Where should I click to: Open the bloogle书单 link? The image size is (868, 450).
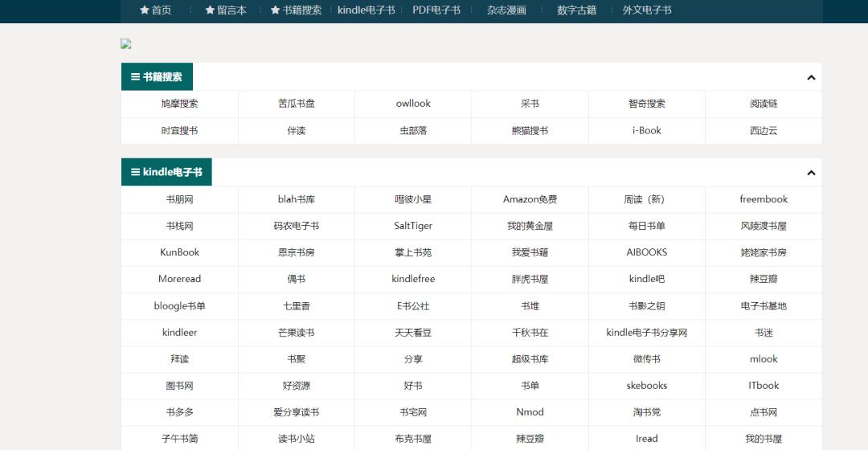pyautogui.click(x=179, y=306)
